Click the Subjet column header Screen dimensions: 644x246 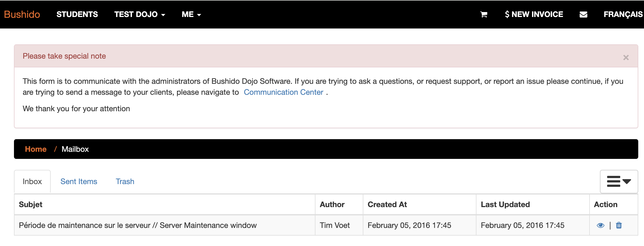31,205
